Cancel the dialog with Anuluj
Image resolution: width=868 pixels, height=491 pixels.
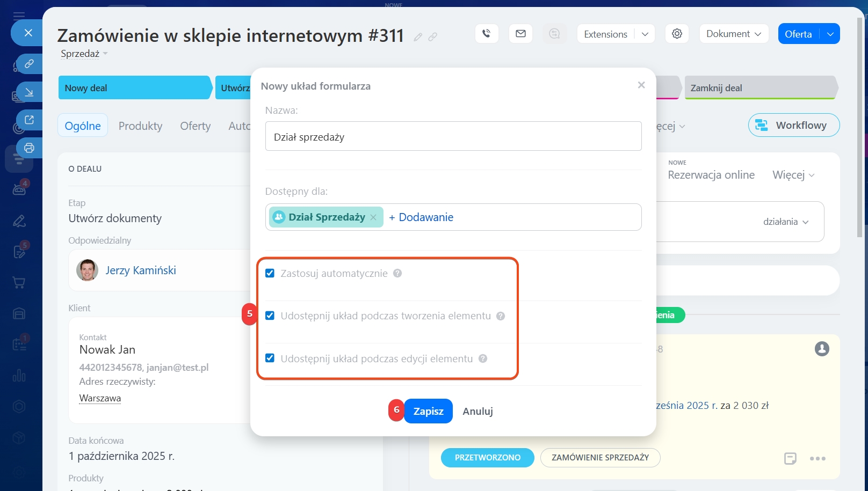(478, 411)
